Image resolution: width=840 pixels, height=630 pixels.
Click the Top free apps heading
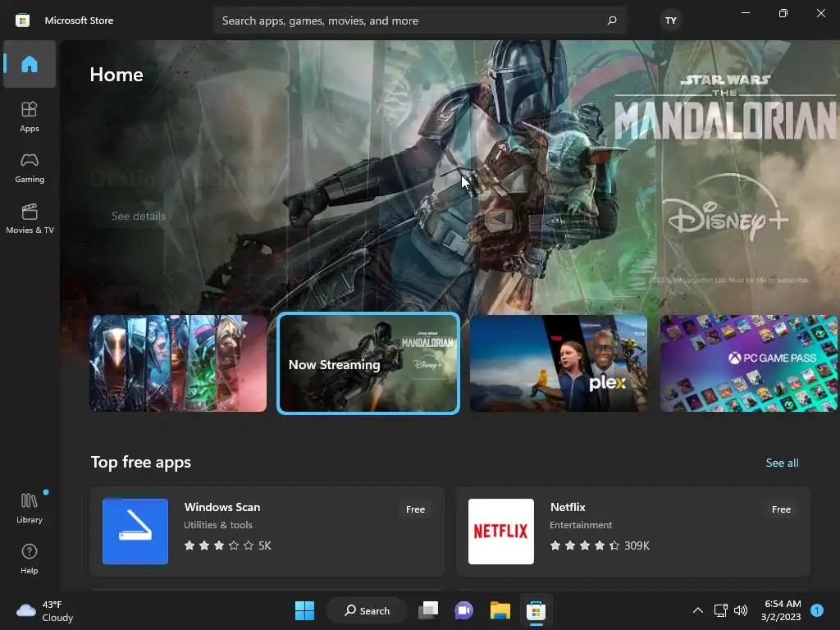[x=141, y=462]
